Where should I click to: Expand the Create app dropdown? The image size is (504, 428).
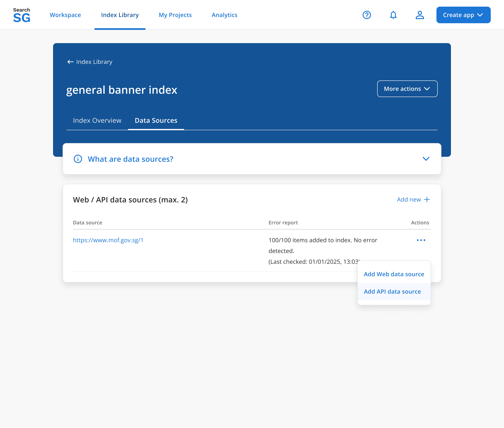click(463, 15)
